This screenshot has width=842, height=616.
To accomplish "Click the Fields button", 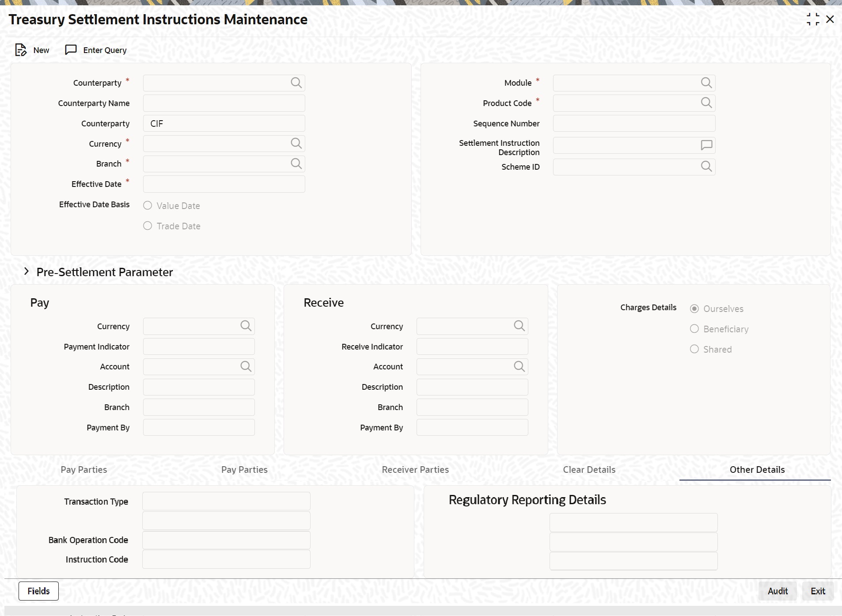I will pos(38,591).
